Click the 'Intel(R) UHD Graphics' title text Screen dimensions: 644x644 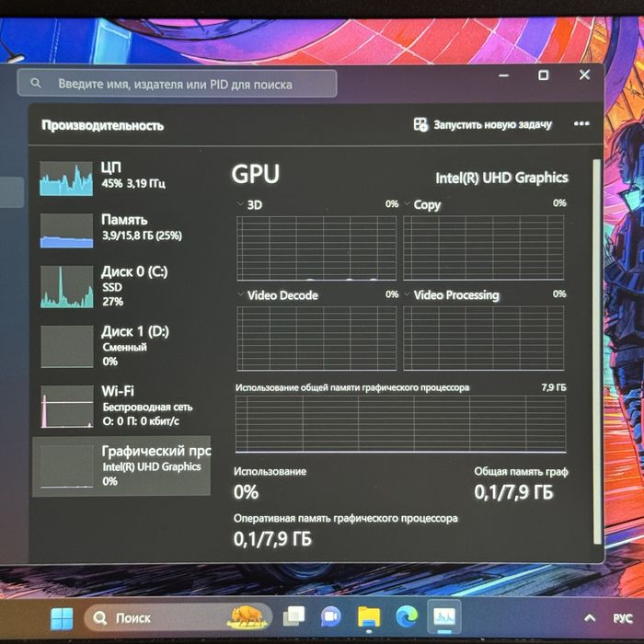[501, 178]
